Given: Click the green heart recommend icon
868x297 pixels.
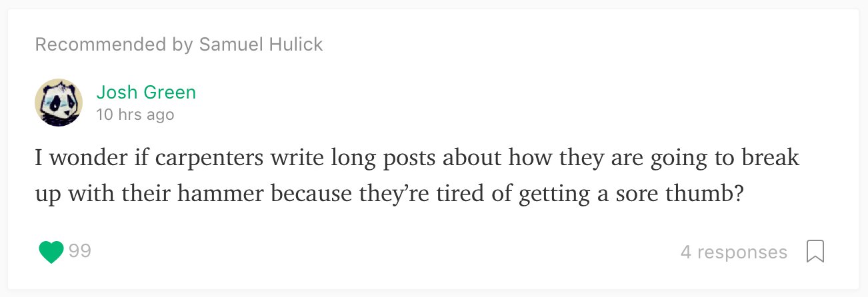Looking at the screenshot, I should (x=51, y=252).
